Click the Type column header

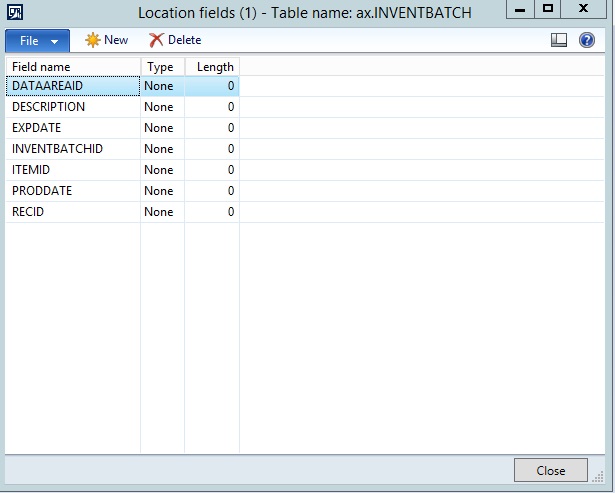pyautogui.click(x=161, y=67)
